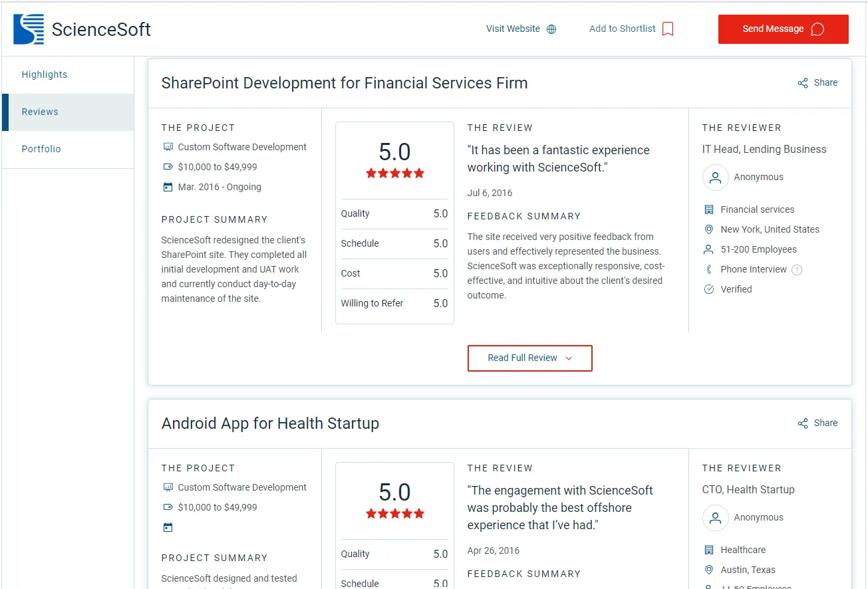
Task: Click the anonymous avatar for CTO, Health Startup
Action: point(715,518)
